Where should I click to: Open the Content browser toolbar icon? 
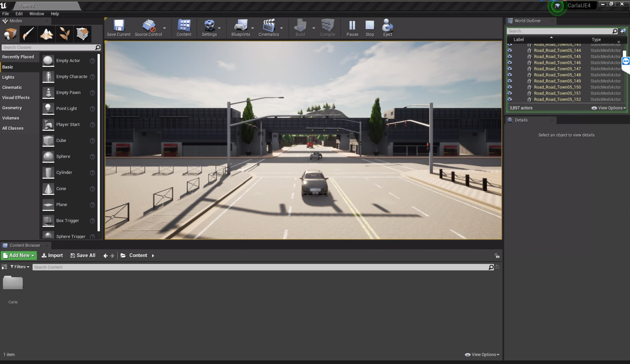coord(184,28)
